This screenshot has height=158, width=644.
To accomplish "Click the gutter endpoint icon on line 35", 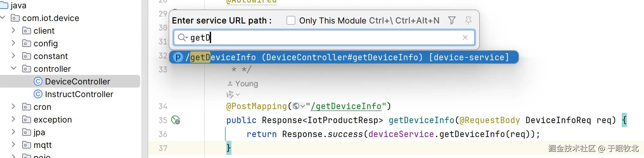I will (176, 120).
